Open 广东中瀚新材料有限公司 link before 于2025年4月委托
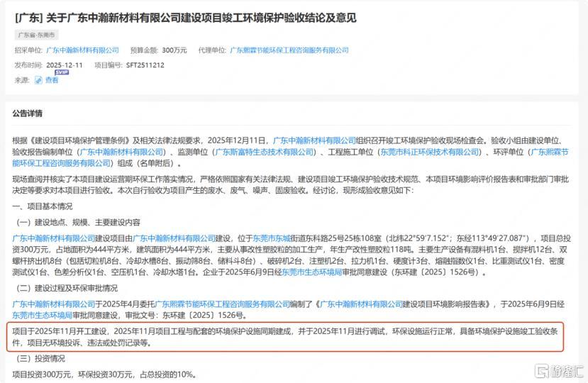 54,304
